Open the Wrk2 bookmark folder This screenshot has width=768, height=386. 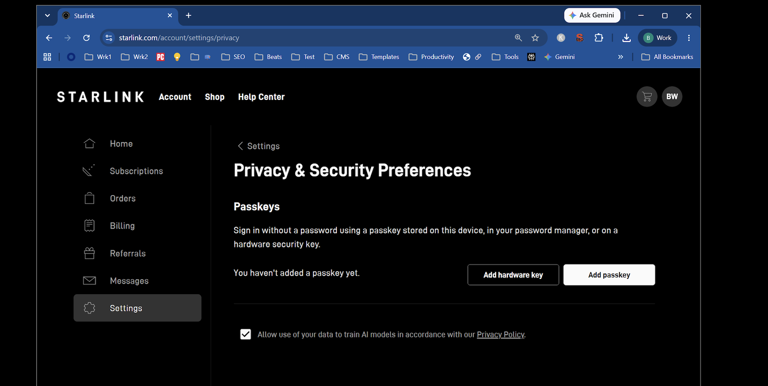(134, 57)
